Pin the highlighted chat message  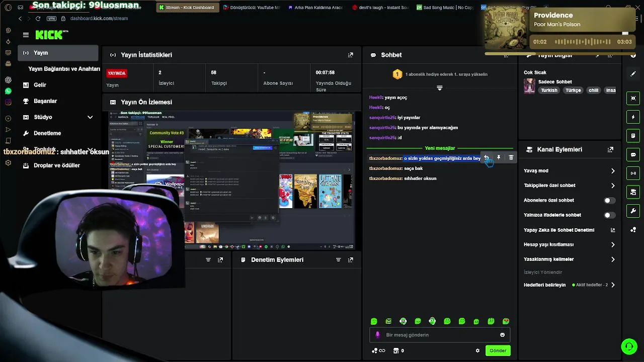(499, 158)
